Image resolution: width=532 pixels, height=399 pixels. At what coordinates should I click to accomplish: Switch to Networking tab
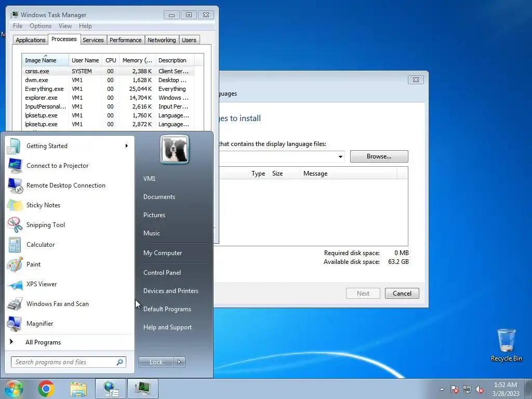point(162,40)
